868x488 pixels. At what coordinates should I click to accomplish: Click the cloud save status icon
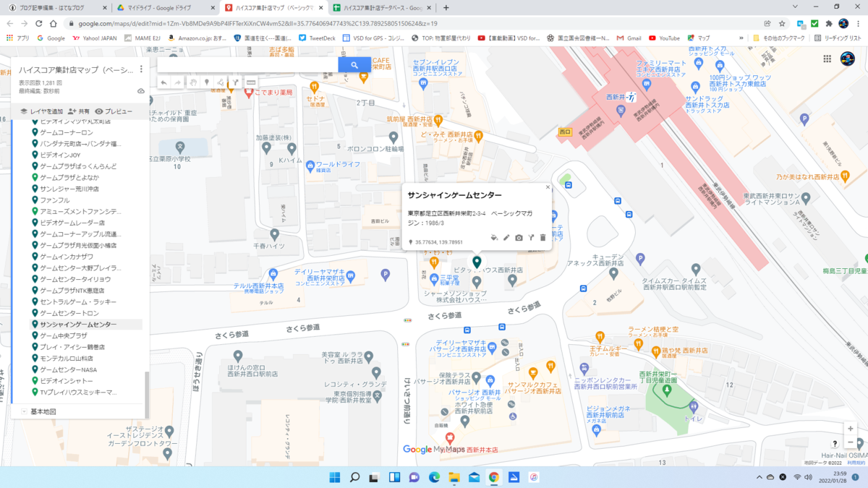(x=140, y=91)
